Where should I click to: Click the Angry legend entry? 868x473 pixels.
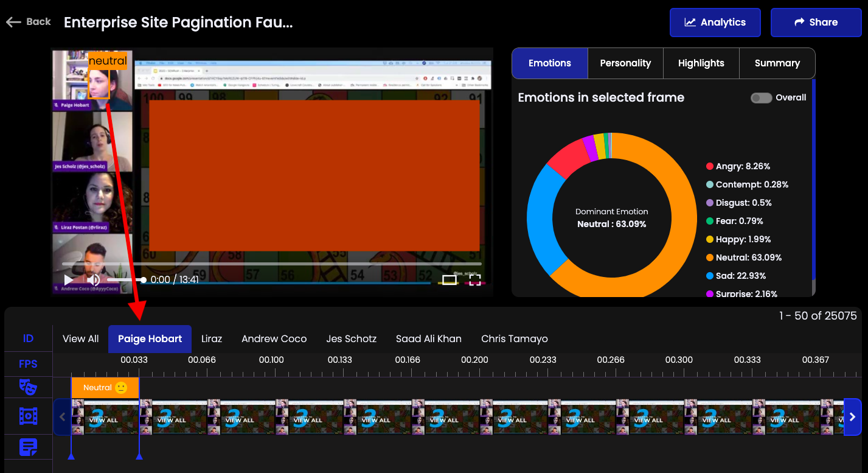[738, 166]
